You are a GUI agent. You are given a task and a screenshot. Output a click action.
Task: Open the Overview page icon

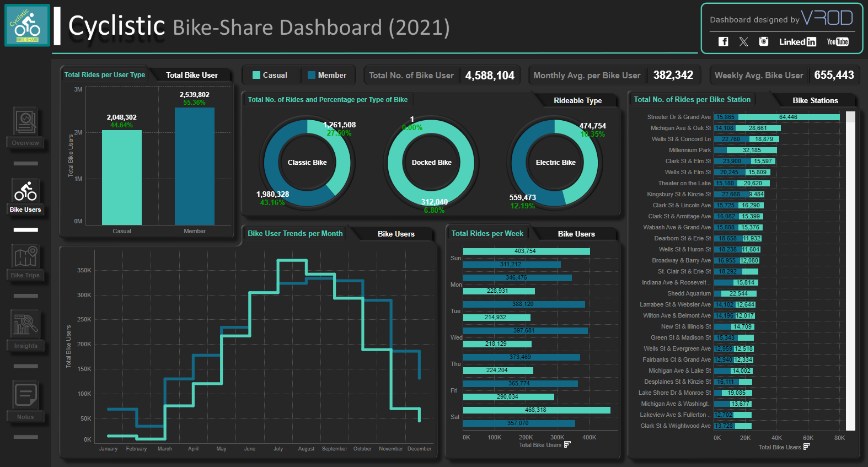pos(25,121)
